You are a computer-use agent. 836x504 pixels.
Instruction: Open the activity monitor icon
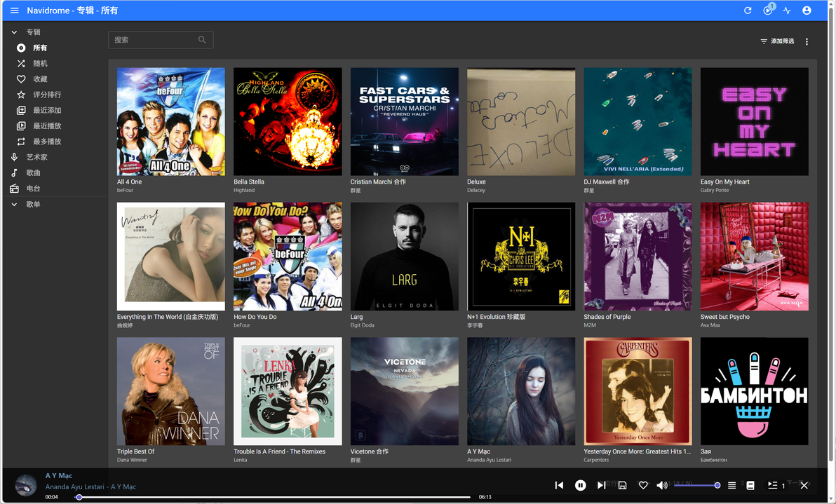point(787,10)
